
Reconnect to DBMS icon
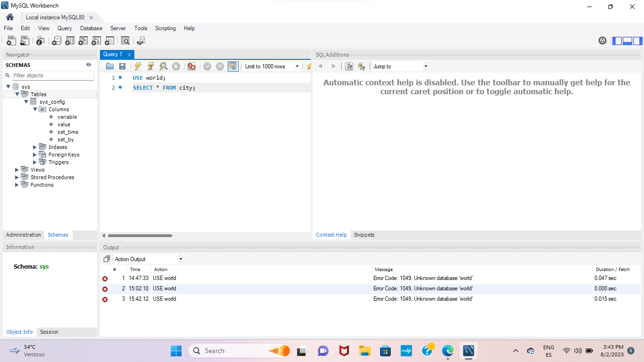click(141, 41)
